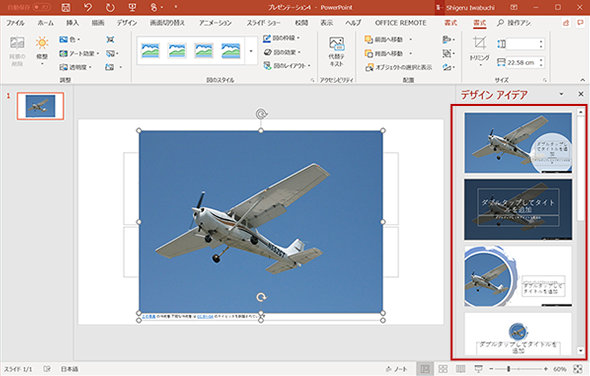Switch to slide sorter view
This screenshot has width=590, height=376.
tap(443, 369)
